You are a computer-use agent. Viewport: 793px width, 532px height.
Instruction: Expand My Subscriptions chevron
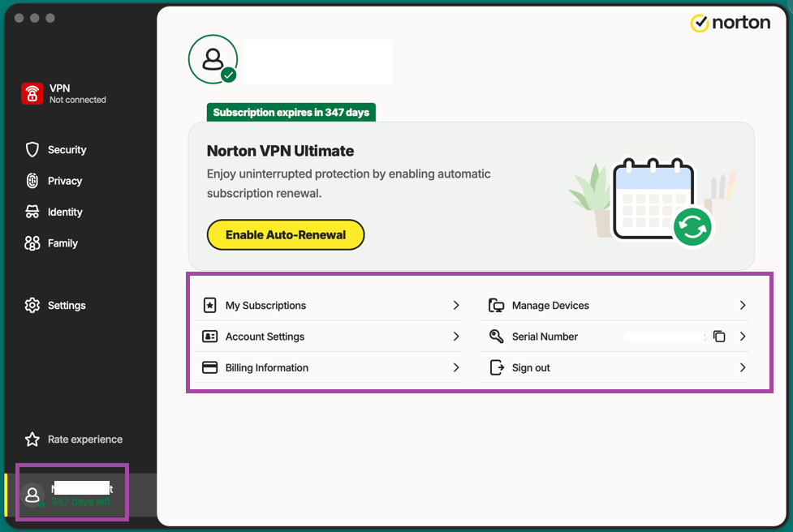[456, 305]
